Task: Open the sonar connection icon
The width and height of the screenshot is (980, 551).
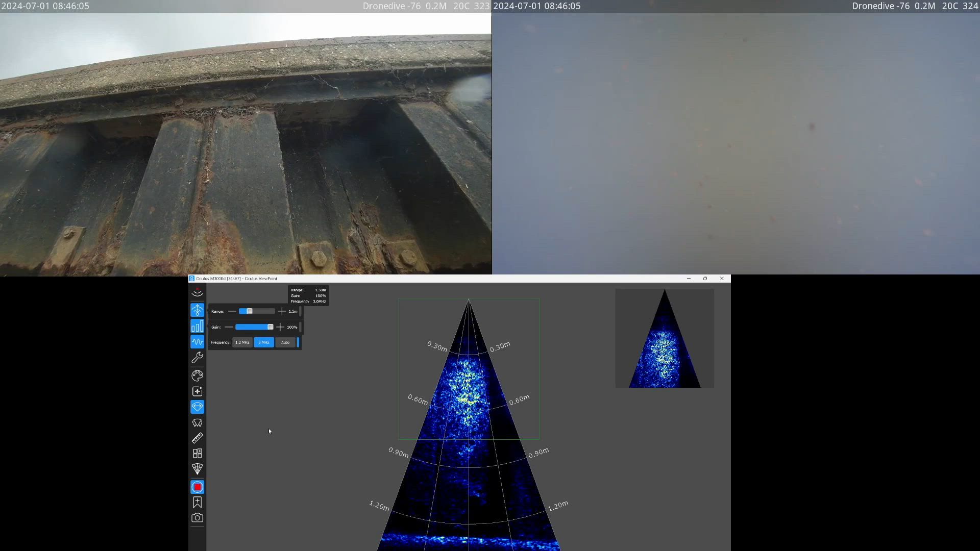Action: [x=197, y=292]
